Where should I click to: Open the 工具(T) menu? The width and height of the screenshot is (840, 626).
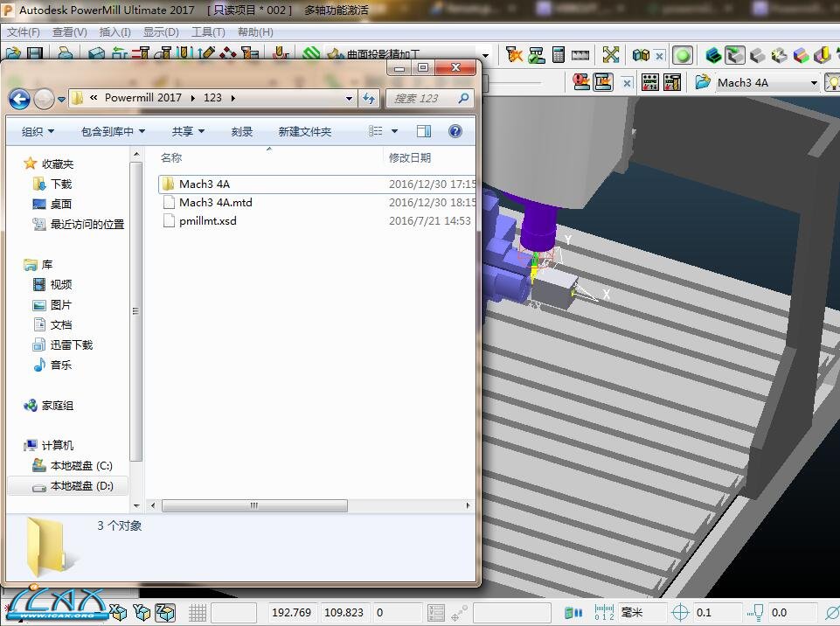tap(208, 32)
